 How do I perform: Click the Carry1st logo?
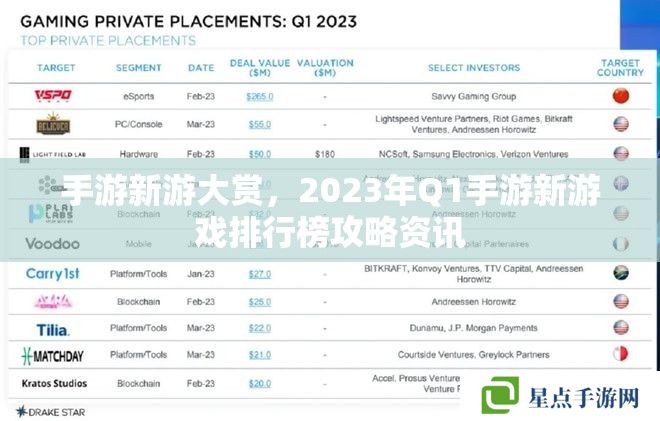(53, 274)
